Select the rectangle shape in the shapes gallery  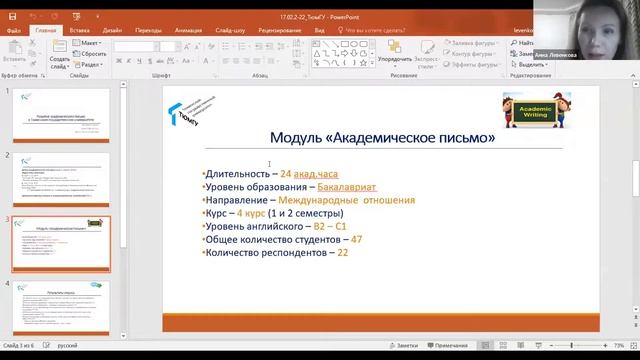344,44
